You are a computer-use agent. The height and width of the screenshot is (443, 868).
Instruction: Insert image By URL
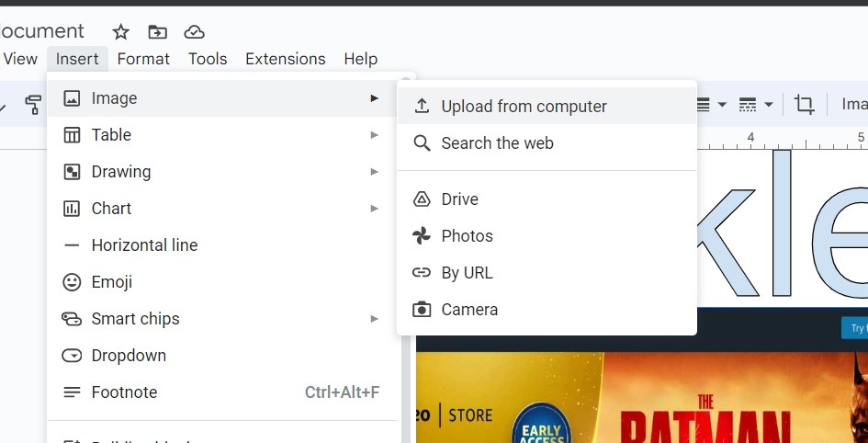(547, 272)
